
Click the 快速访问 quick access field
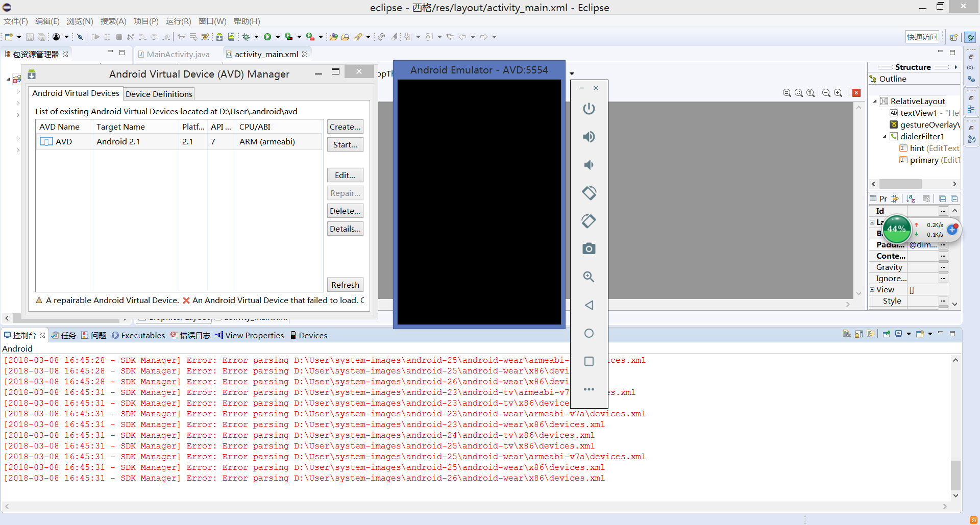[x=922, y=37]
